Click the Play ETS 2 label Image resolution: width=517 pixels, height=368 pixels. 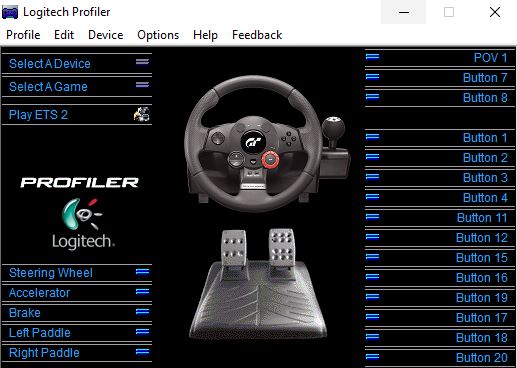click(x=38, y=115)
